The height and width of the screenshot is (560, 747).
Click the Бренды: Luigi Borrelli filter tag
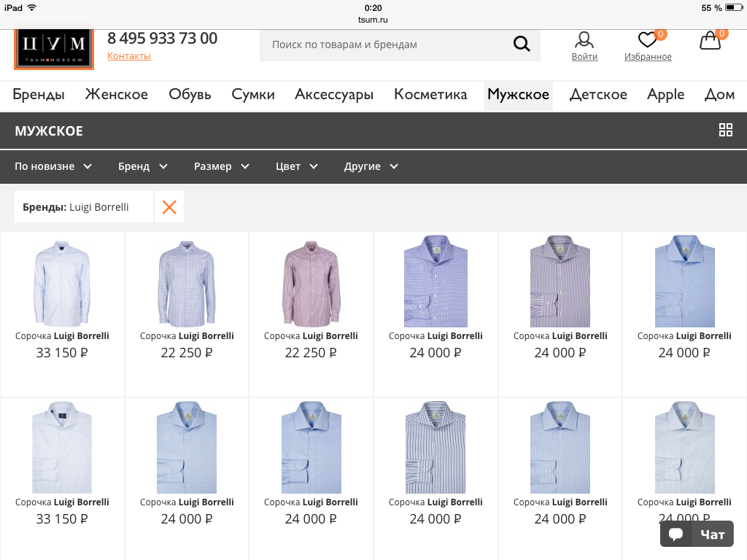pos(84,207)
